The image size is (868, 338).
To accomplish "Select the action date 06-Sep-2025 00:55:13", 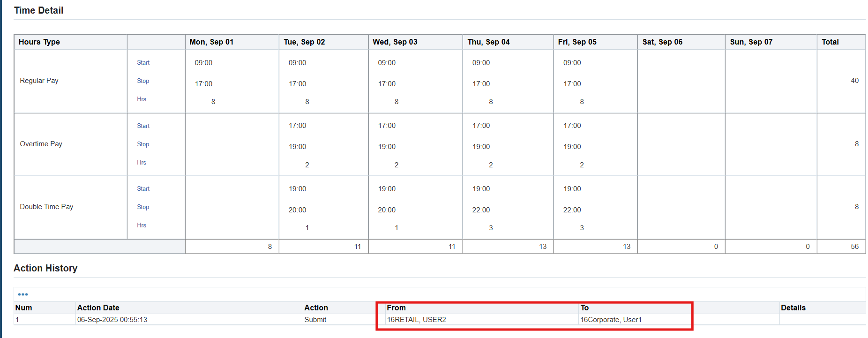I will [x=112, y=320].
